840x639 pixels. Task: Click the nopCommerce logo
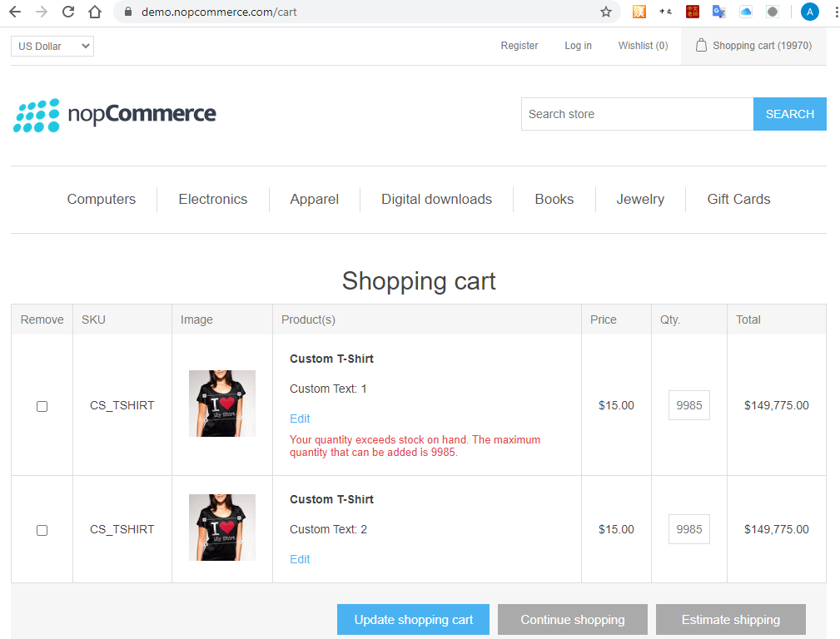point(114,115)
